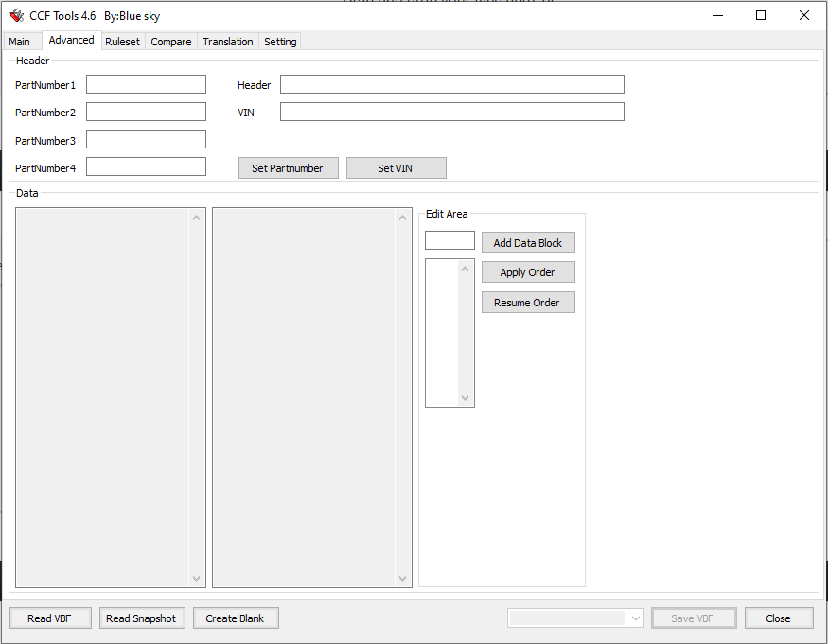Click the Read VBF button
This screenshot has height=644, width=828.
[x=51, y=618]
